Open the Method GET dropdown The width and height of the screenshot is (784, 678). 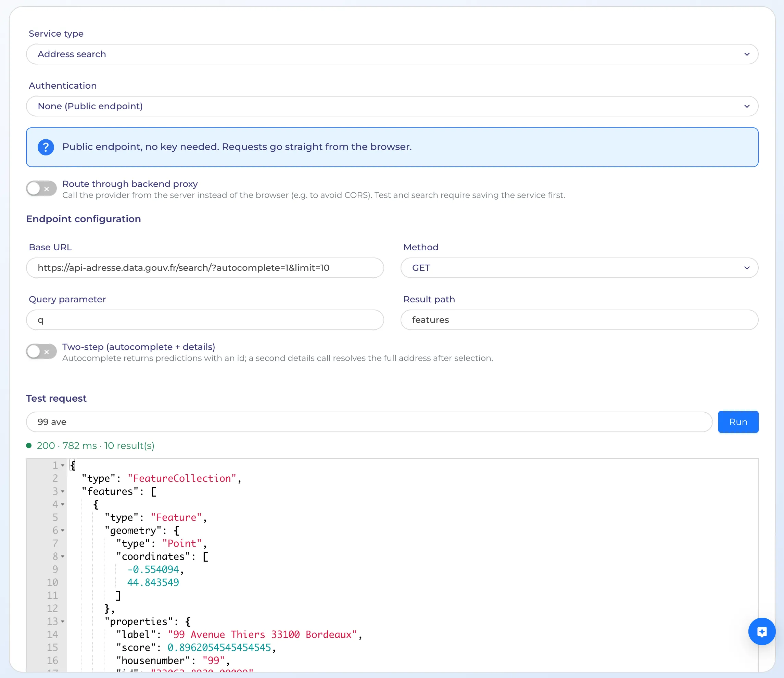point(579,268)
